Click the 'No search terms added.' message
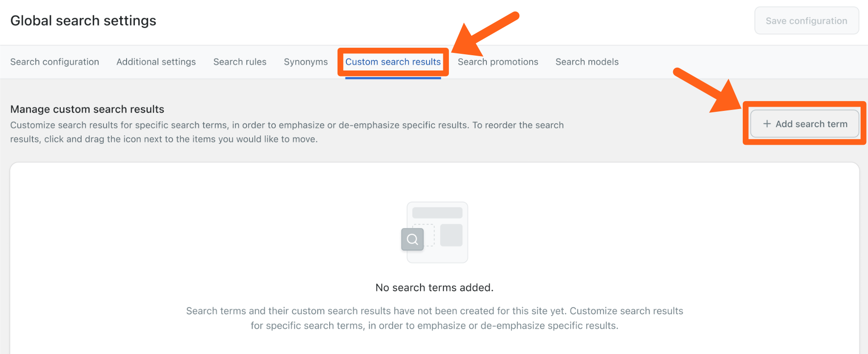868x354 pixels. pos(434,288)
